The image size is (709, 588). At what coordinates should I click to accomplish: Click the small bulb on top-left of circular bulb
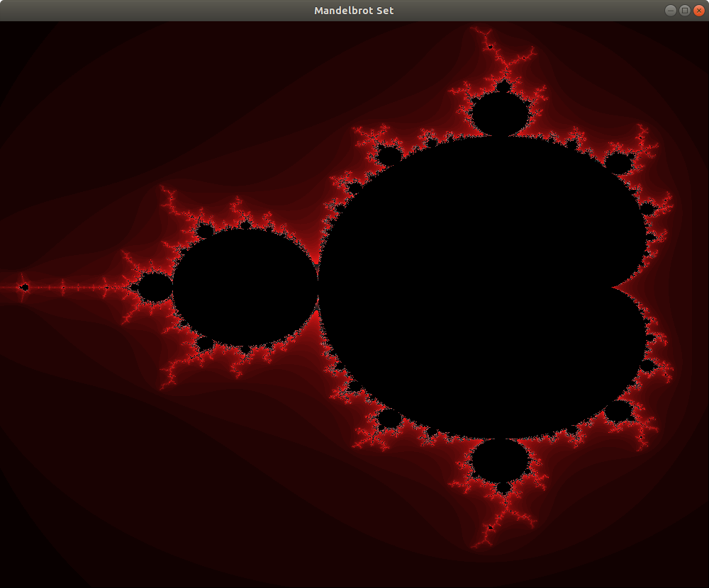pyautogui.click(x=205, y=231)
